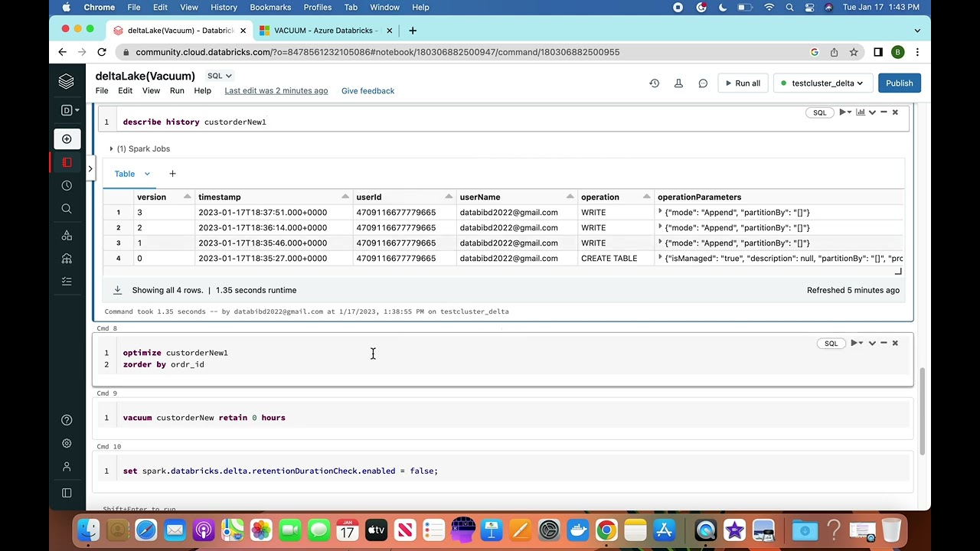Add a new visualization tab with plus
The image size is (980, 551).
pos(172,174)
